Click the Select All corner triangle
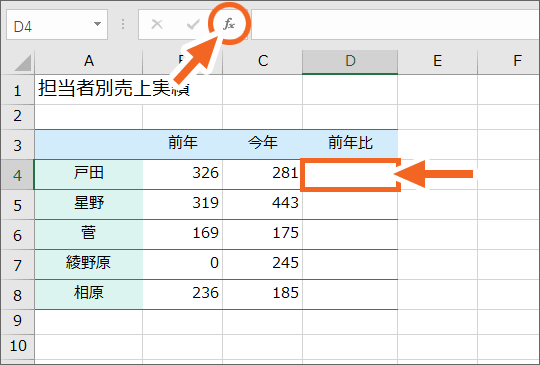This screenshot has height=365, width=540. 22,63
